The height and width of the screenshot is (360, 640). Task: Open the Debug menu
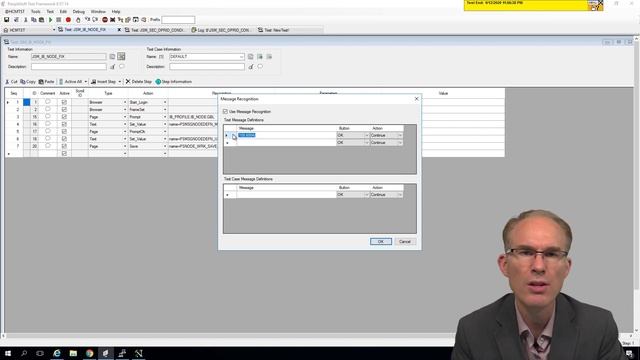(79, 11)
